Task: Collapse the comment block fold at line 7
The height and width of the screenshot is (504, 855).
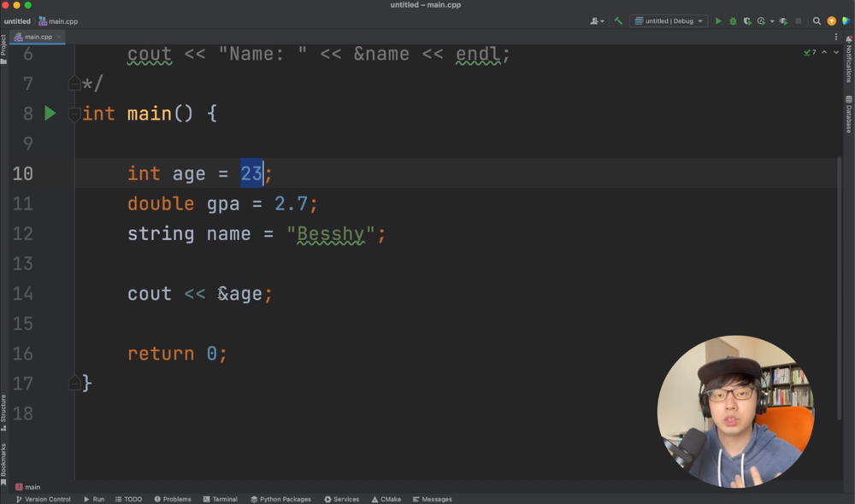Action: click(74, 84)
